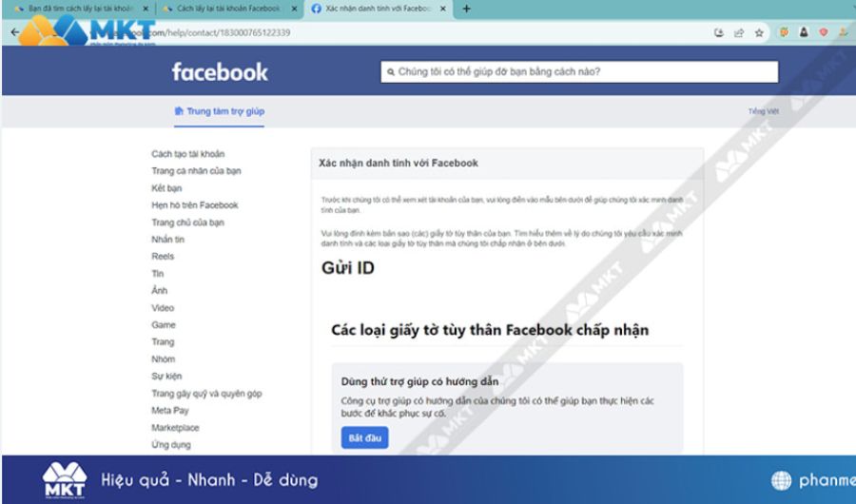856x504 pixels.
Task: Open the red shield extension icon
Action: click(824, 32)
